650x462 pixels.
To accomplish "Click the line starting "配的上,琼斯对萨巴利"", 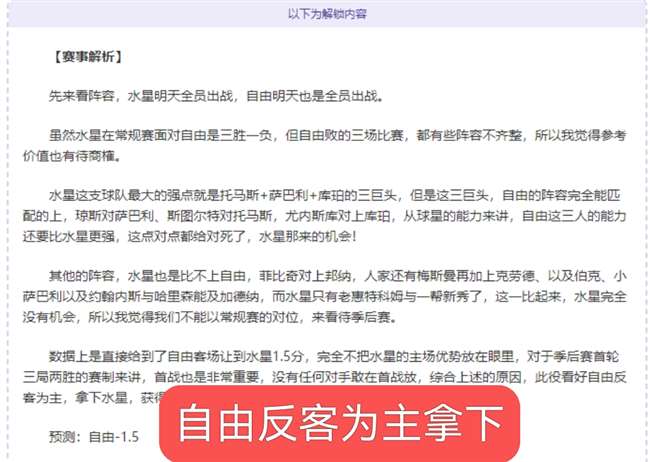I will (324, 216).
